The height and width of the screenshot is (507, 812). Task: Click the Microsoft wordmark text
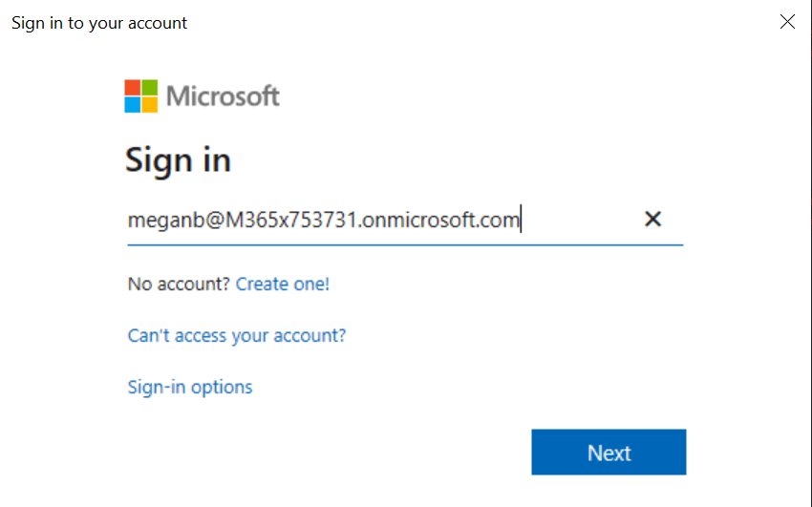coord(223,96)
